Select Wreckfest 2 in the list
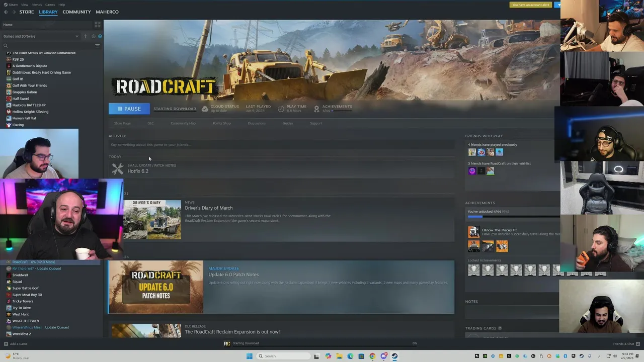 coord(22,334)
